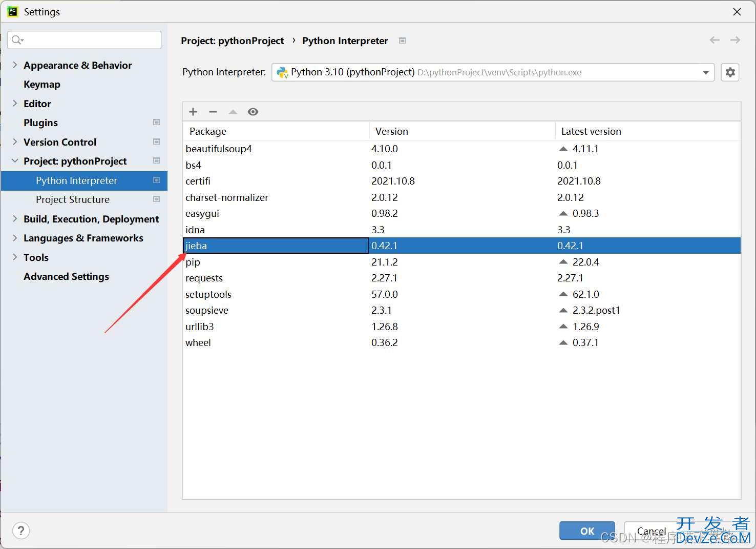The height and width of the screenshot is (549, 756).
Task: Expand Build, Execution, Deployment section
Action: [x=15, y=218]
